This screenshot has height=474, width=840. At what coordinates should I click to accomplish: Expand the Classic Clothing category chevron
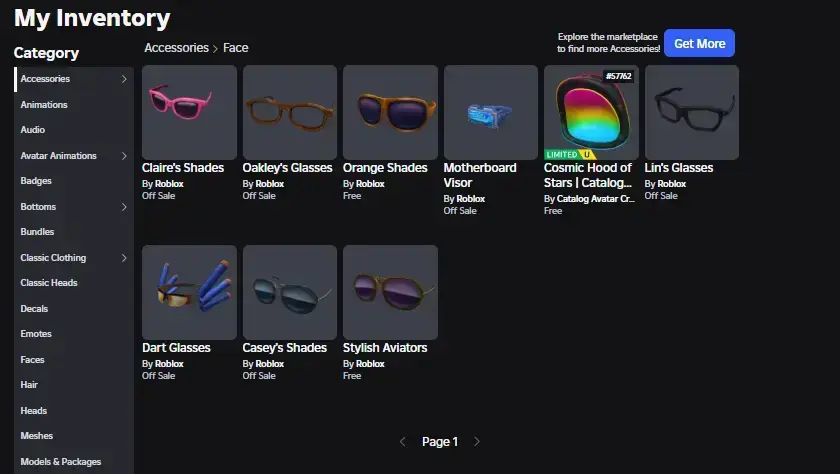coord(124,258)
